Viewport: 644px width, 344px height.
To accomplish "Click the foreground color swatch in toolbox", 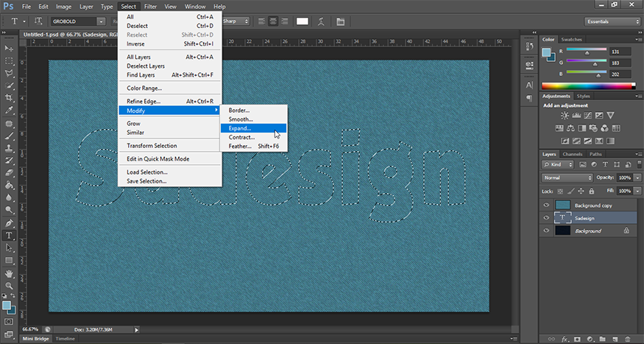I will (x=7, y=306).
